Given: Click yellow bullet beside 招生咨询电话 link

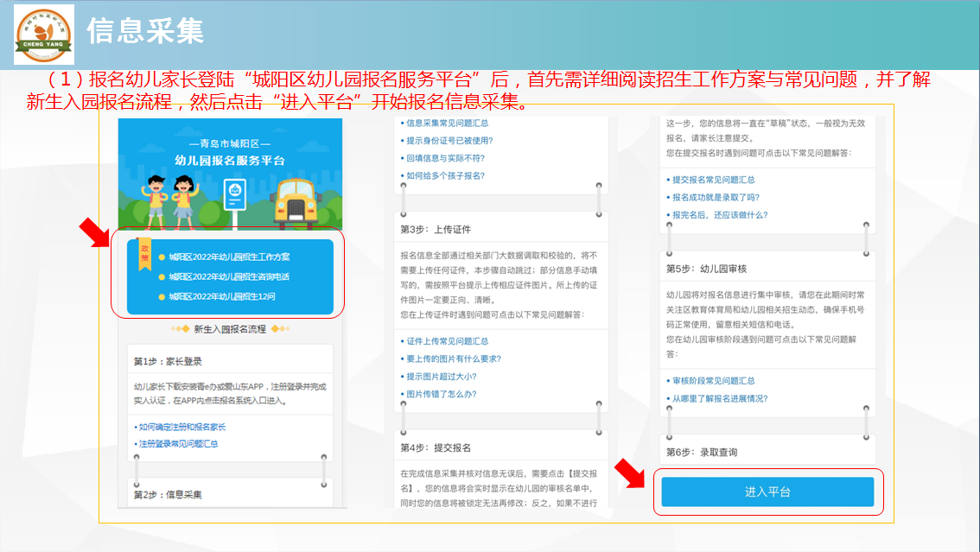Looking at the screenshot, I should click(x=161, y=277).
